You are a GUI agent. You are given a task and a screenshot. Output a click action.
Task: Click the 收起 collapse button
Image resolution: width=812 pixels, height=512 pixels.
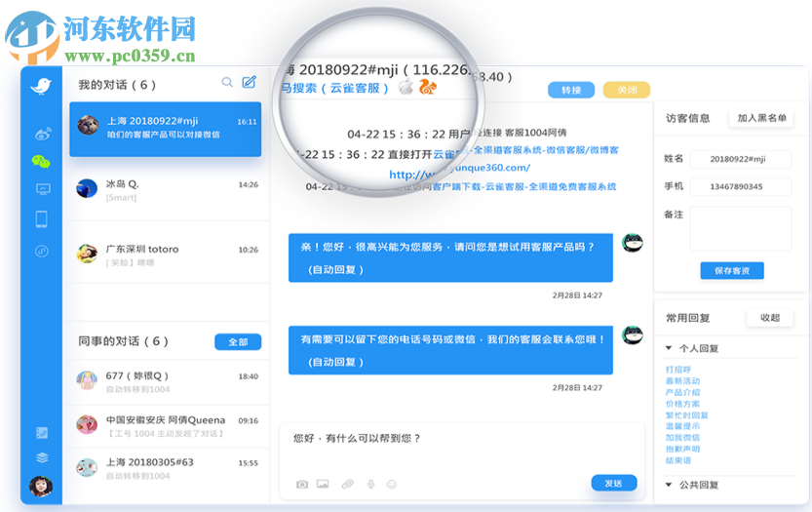point(769,318)
